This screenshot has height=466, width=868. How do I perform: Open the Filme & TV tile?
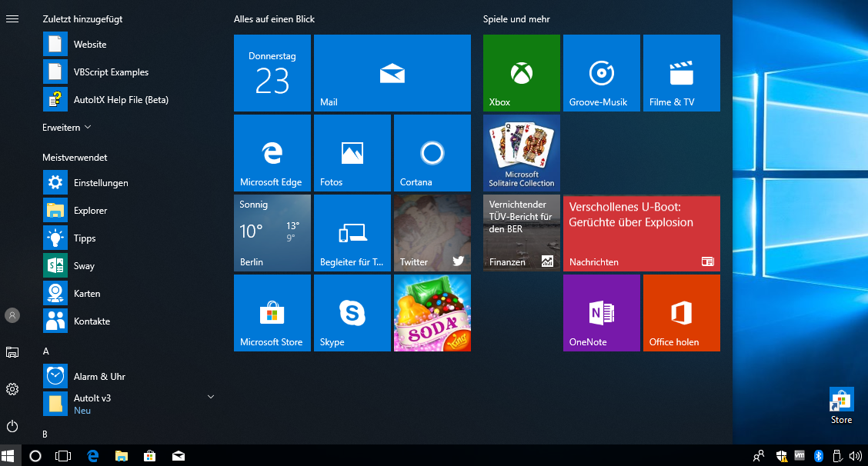(681, 73)
